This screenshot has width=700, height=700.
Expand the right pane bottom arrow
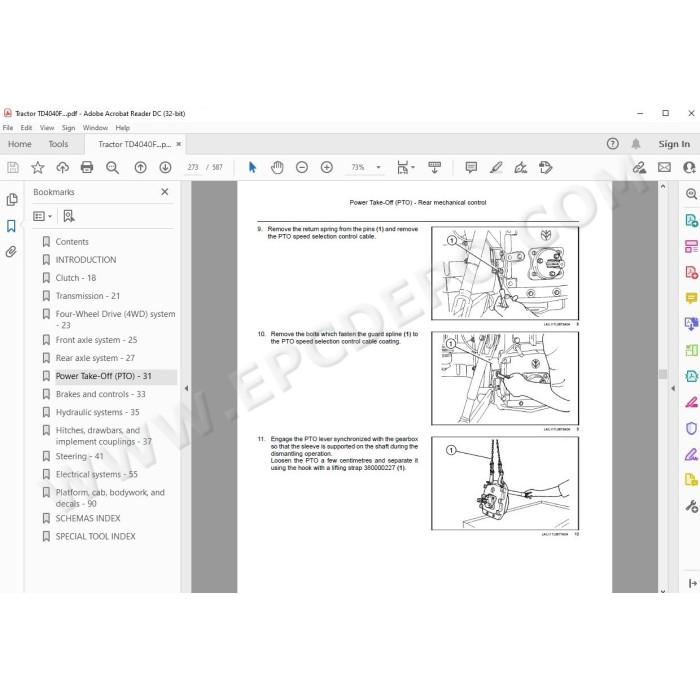click(x=692, y=583)
